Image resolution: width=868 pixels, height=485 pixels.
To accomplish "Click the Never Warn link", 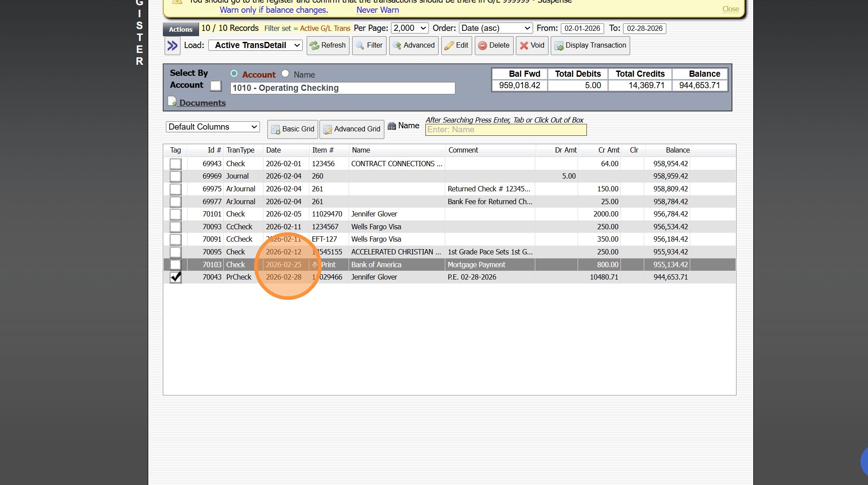I will point(377,10).
